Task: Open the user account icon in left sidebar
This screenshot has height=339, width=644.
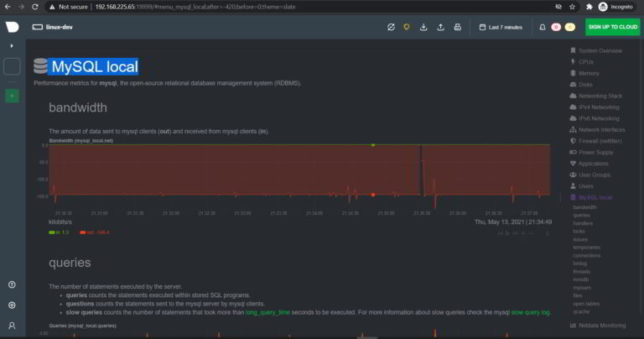Action: 12,326
